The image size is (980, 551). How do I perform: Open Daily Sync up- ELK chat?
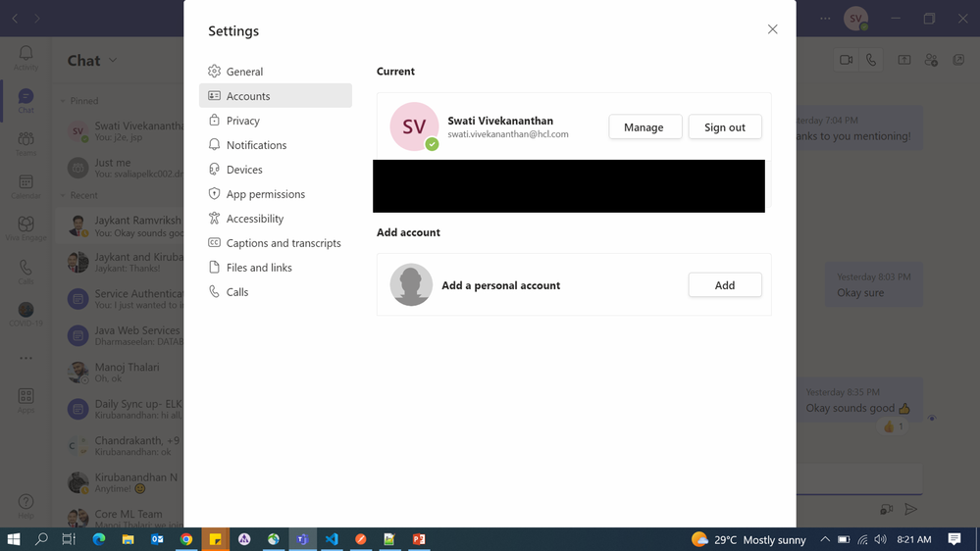[122, 409]
